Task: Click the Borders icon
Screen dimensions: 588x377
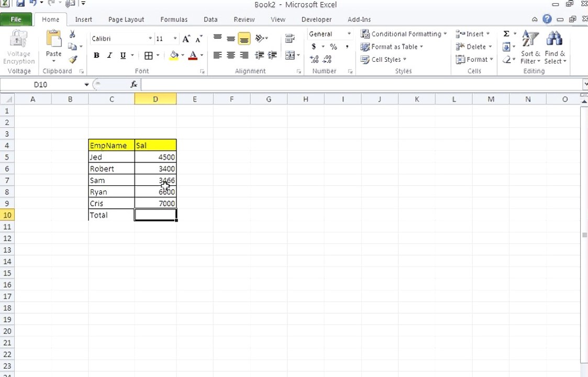Action: click(149, 56)
